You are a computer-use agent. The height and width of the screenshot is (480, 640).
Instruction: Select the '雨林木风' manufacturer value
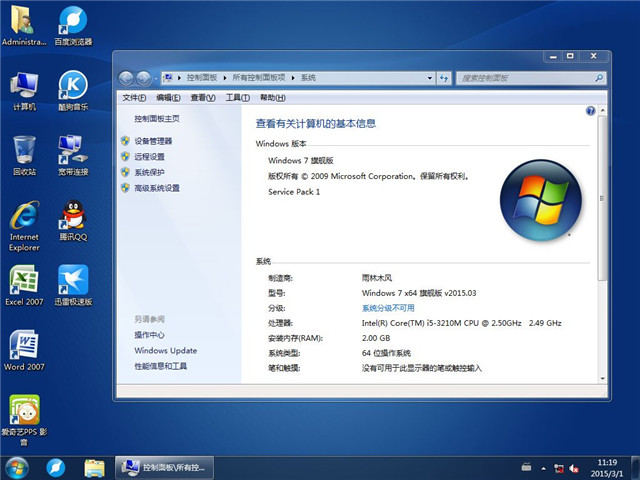(377, 278)
